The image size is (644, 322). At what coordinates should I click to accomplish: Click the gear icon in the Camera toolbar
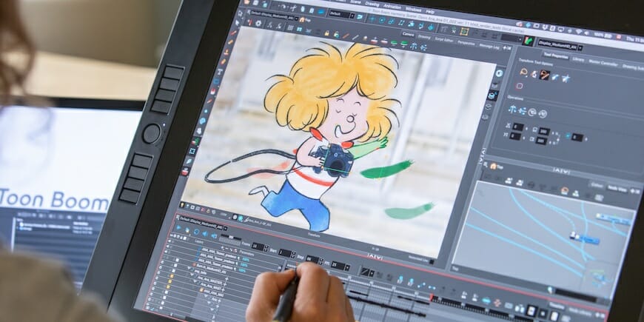click(258, 24)
